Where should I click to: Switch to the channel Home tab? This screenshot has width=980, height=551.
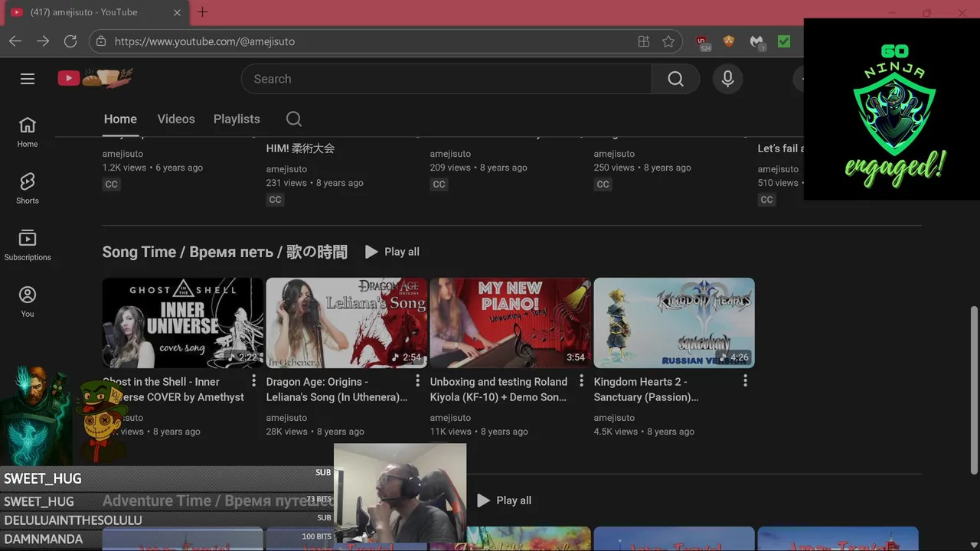tap(120, 119)
